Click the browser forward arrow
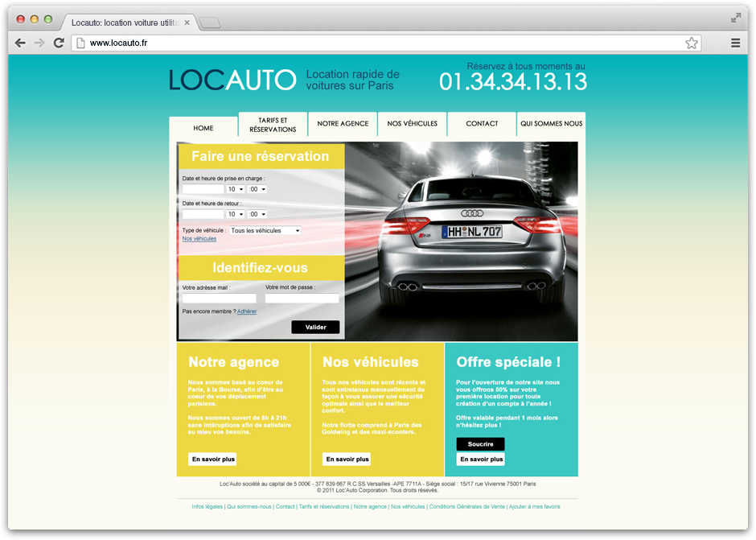Screen dimensions: 756x540 coord(39,43)
